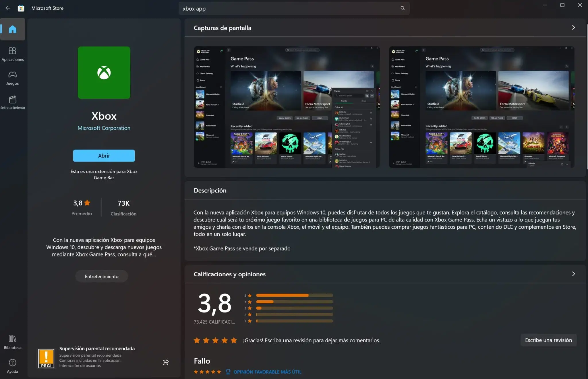This screenshot has width=588, height=379.
Task: Click '*Xbox Game Pass se vende por separado'
Action: (242, 248)
